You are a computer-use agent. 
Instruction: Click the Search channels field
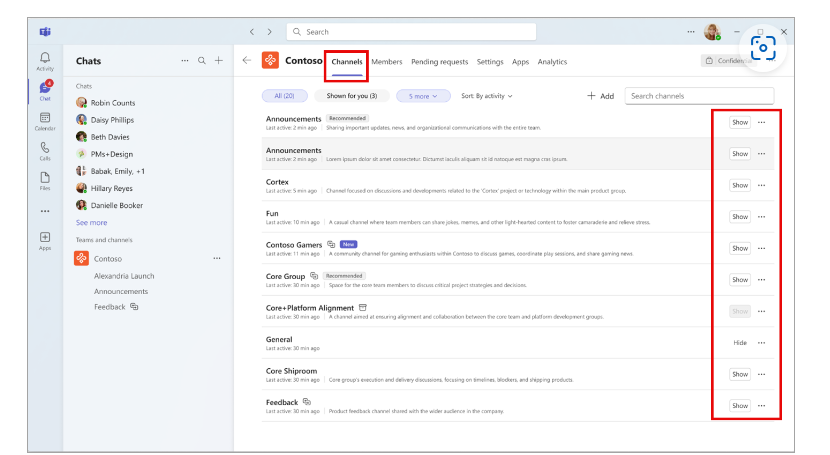click(x=699, y=96)
